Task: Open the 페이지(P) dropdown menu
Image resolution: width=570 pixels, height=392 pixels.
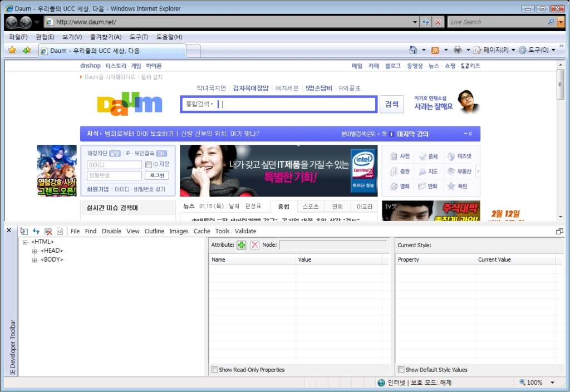Action: 495,50
